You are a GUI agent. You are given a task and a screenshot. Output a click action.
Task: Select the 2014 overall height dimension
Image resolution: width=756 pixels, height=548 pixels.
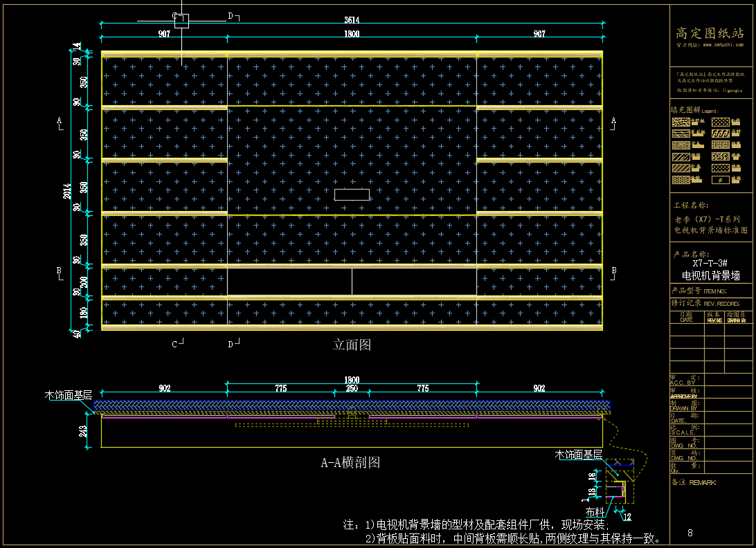(67, 191)
